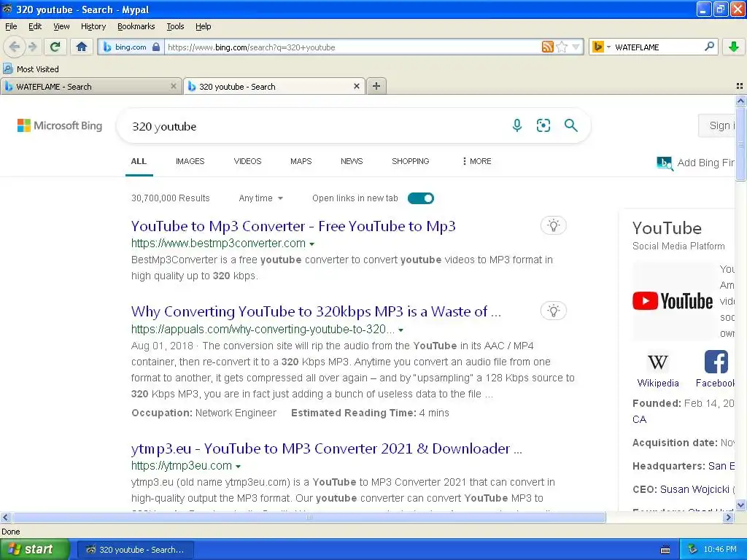Click the Microsoft Bing logo

(60, 125)
